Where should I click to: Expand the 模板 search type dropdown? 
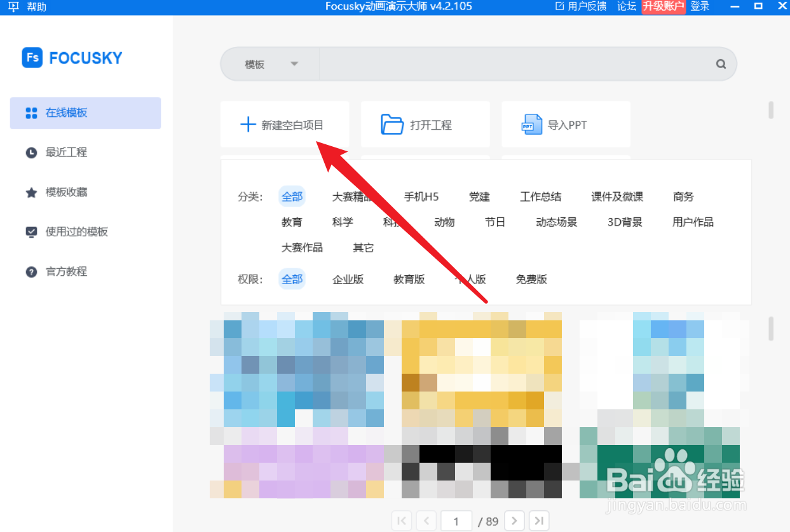pyautogui.click(x=271, y=64)
